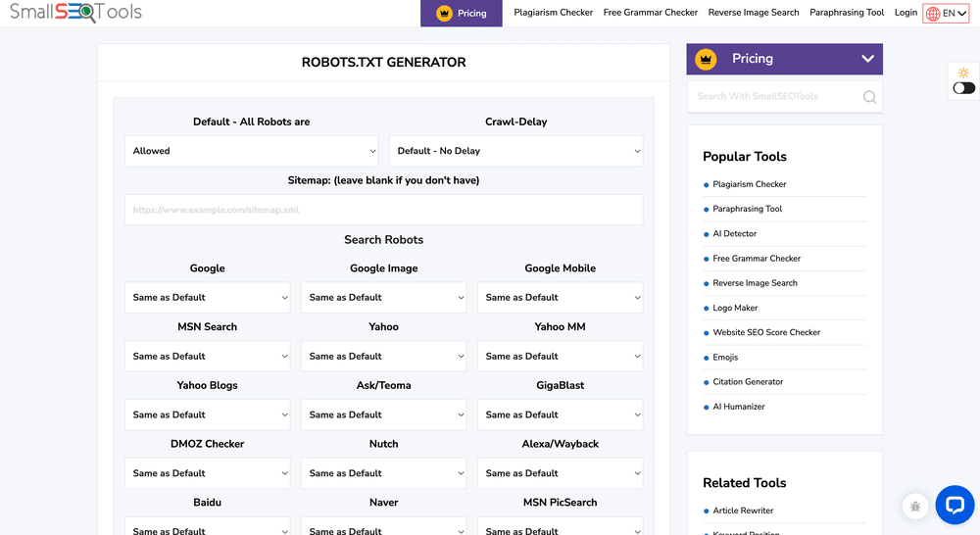
Task: Click the MSN PicSearch robot label
Action: [x=560, y=503]
